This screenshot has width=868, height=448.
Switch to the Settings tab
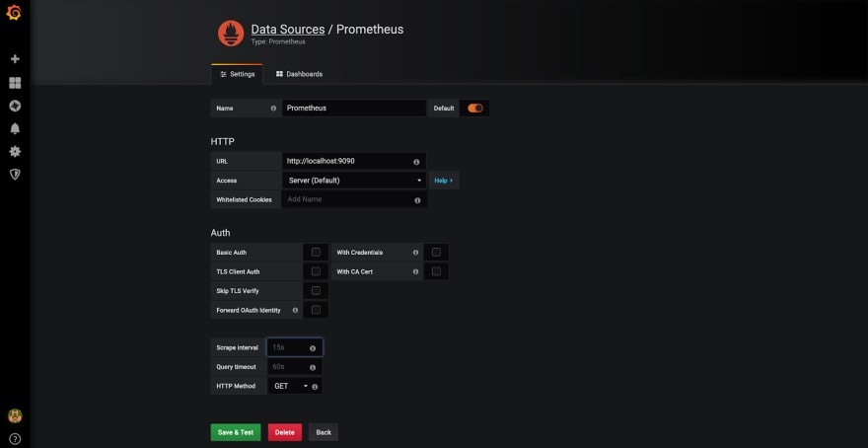point(237,74)
